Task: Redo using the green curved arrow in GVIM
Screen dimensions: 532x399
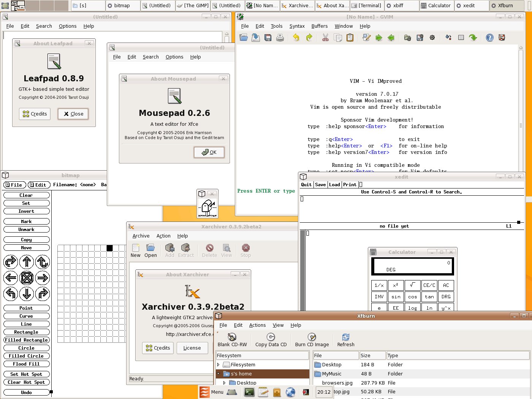Action: tap(309, 38)
